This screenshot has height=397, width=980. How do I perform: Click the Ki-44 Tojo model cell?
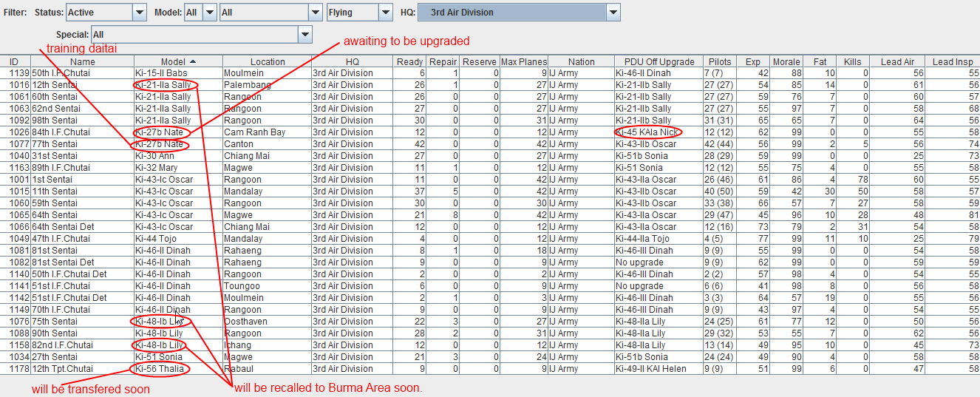[x=178, y=239]
